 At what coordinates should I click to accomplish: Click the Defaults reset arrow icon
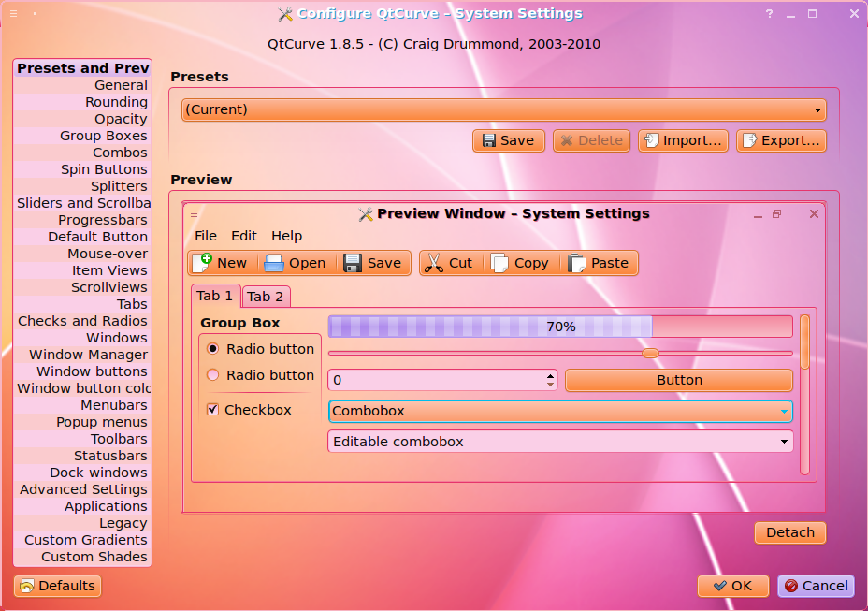point(26,586)
